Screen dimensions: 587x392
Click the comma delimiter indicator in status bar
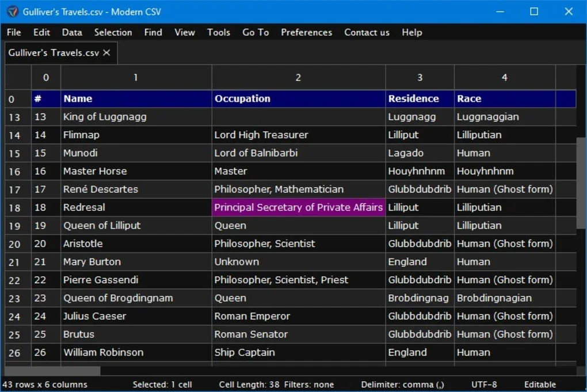click(x=402, y=384)
